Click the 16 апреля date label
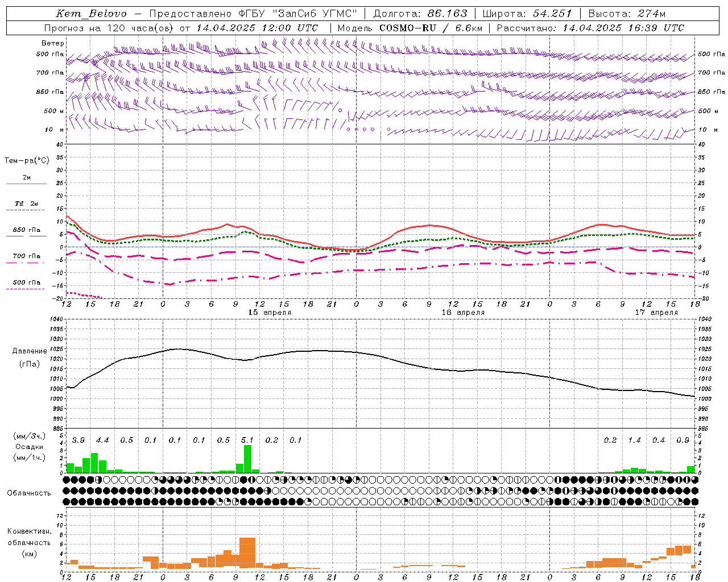Image resolution: width=728 pixels, height=582 pixels. [x=463, y=313]
